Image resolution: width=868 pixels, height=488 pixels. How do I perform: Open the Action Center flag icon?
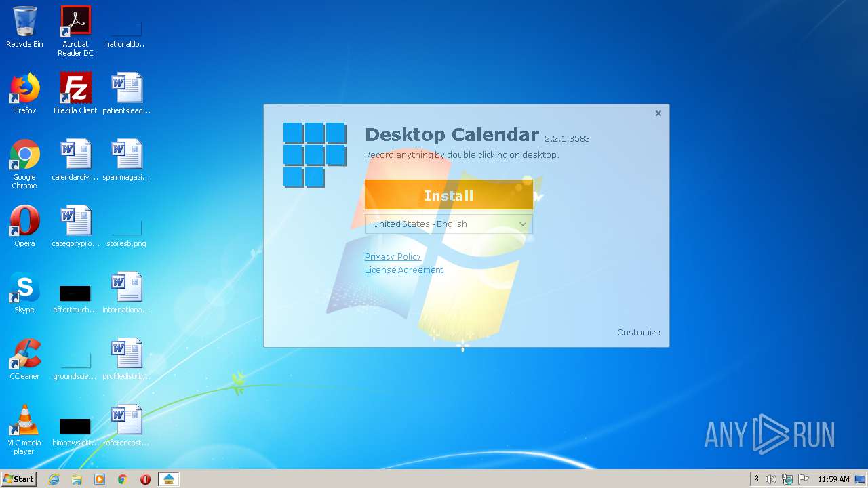[x=804, y=479]
